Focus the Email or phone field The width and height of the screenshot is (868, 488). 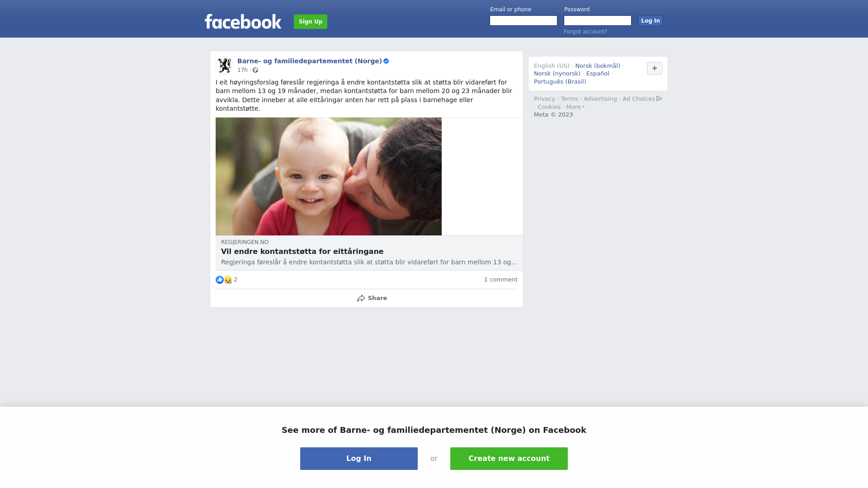click(523, 21)
